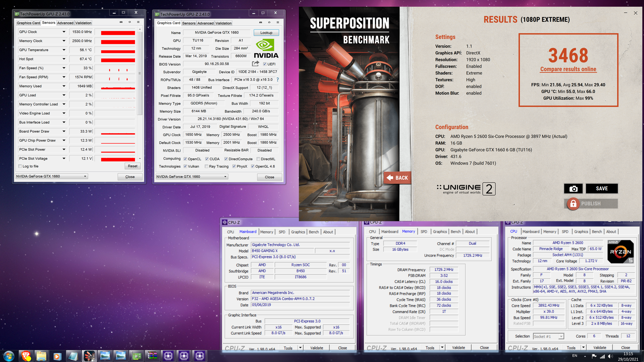Viewport: 644px width, 362px height.
Task: Click the refresh icon in GPU-Z Graphics Card window
Action: (269, 22)
